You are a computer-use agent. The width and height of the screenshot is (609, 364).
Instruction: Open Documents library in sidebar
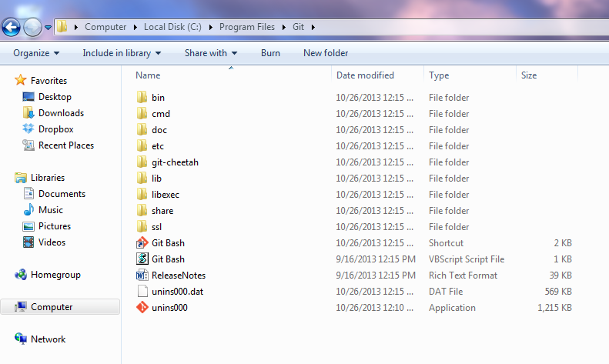click(x=62, y=194)
